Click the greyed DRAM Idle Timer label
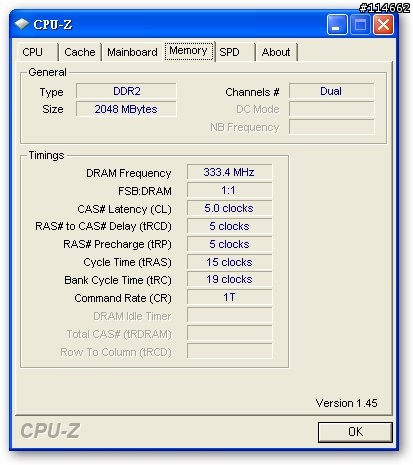This screenshot has height=465, width=413. (x=132, y=316)
